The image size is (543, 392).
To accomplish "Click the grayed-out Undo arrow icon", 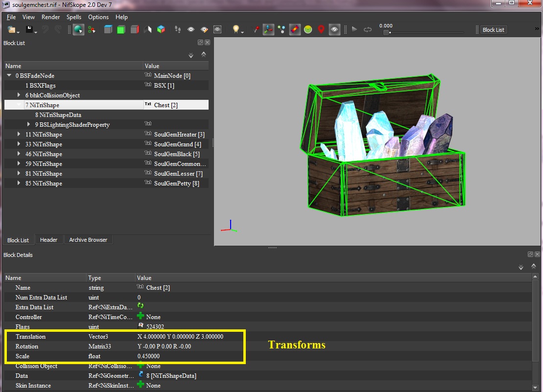I will (45, 30).
